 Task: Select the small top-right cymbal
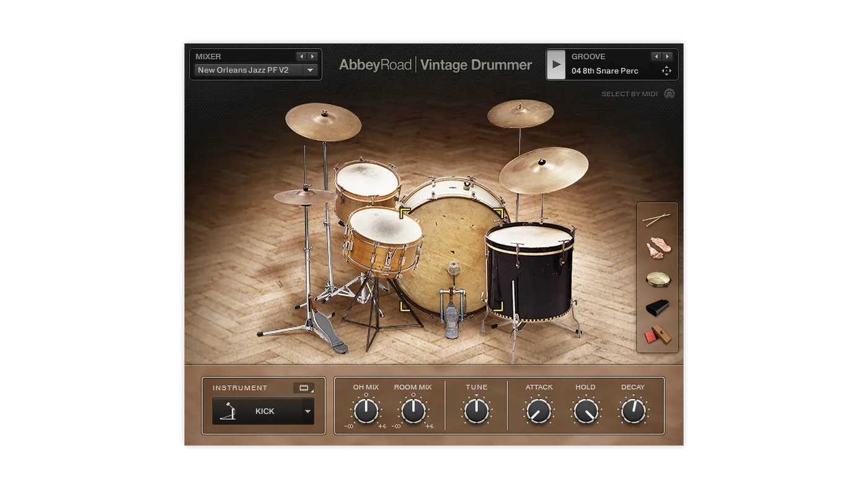coord(520,114)
